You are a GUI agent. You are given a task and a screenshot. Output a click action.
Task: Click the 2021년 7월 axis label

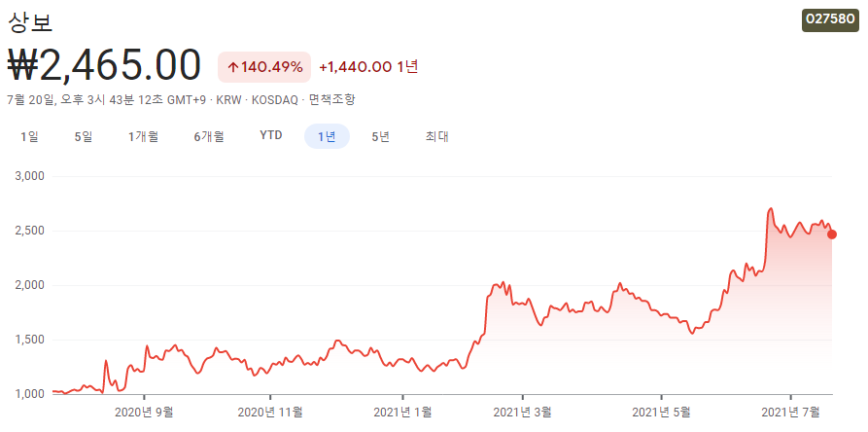point(790,413)
